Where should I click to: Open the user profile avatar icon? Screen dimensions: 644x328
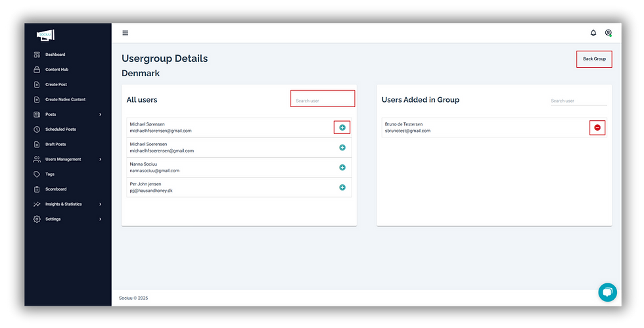[x=609, y=33]
